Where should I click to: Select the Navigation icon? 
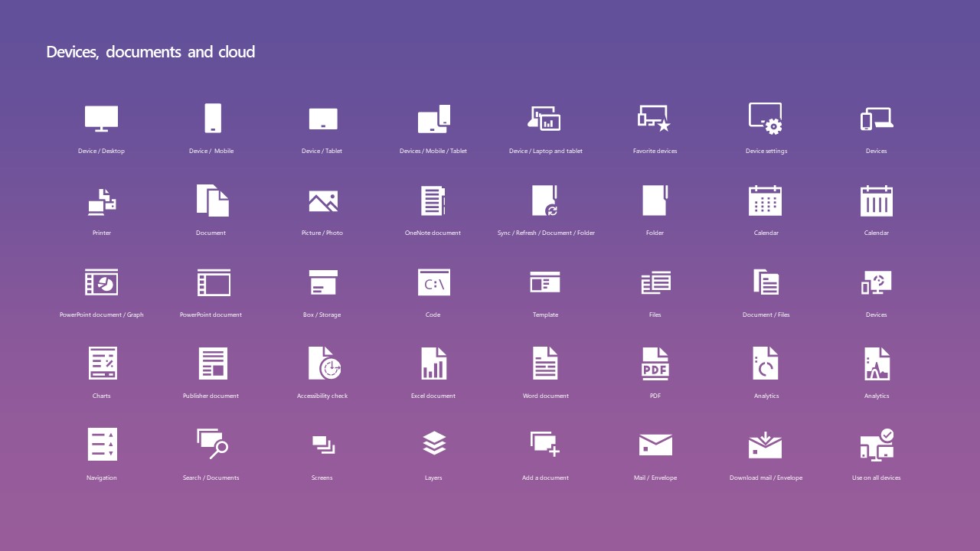point(103,445)
